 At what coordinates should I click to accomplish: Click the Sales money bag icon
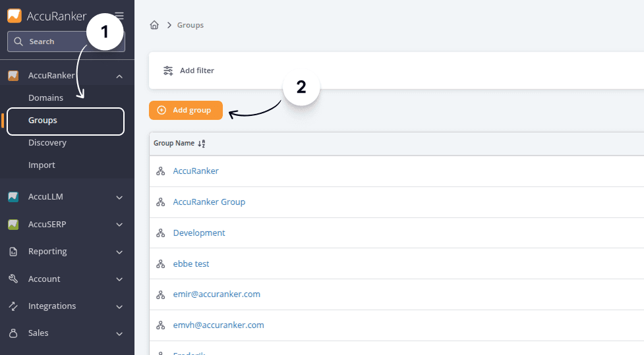[13, 333]
